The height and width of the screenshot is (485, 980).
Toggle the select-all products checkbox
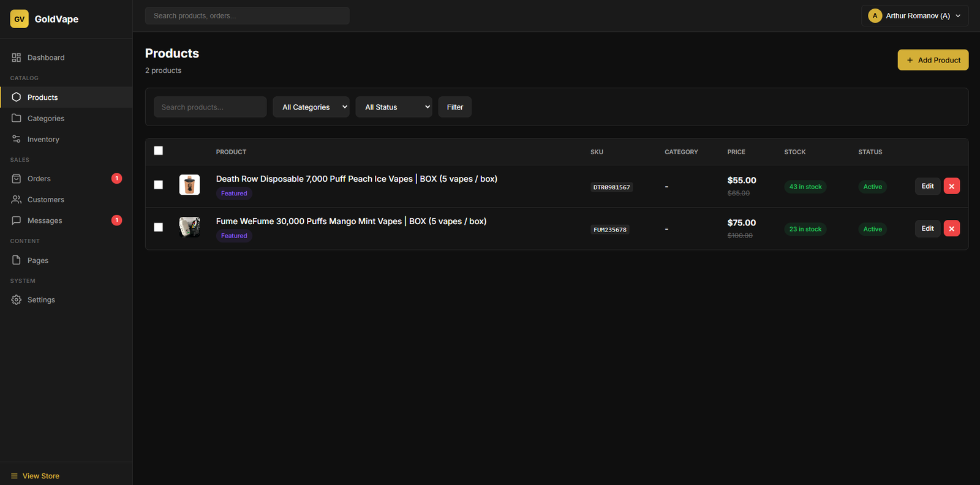159,151
